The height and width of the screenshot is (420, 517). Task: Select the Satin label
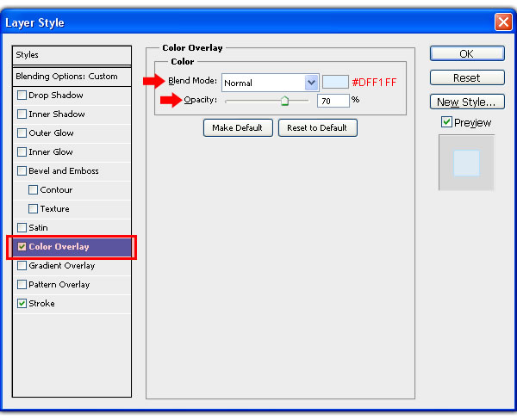click(38, 227)
